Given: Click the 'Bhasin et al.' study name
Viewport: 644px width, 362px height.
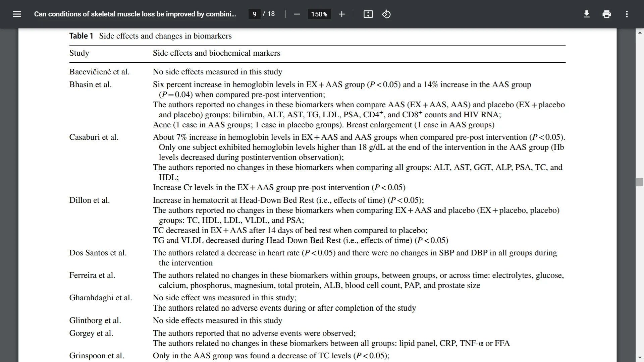Looking at the screenshot, I should (91, 84).
